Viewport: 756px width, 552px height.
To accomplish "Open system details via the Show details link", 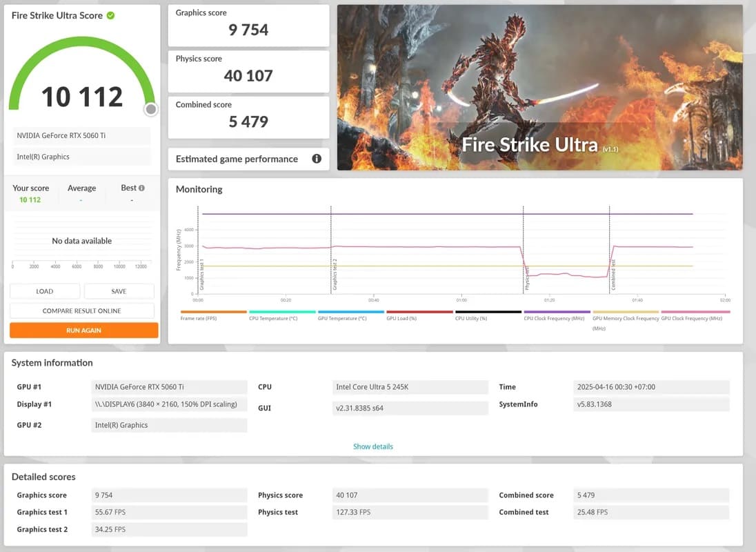I will pyautogui.click(x=372, y=446).
